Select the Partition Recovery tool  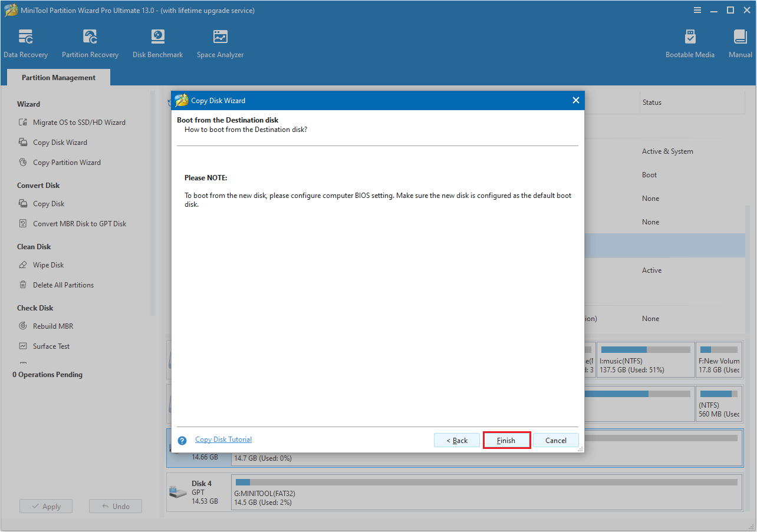(x=90, y=42)
